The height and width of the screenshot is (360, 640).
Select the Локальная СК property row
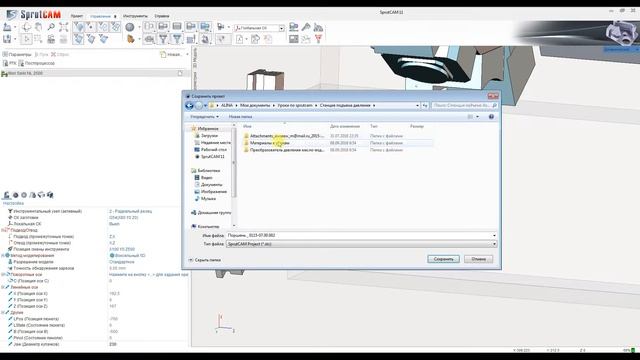coord(95,224)
